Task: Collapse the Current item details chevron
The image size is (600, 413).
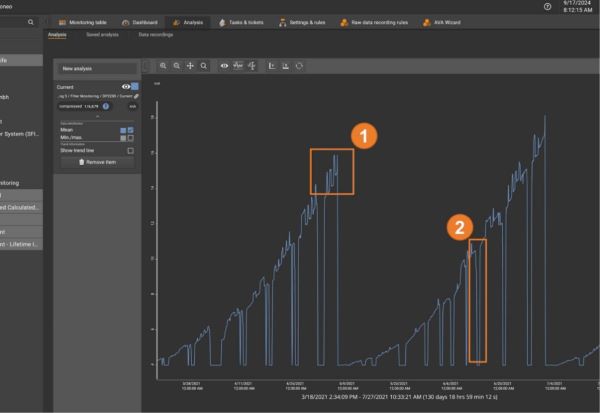Action: click(x=97, y=115)
